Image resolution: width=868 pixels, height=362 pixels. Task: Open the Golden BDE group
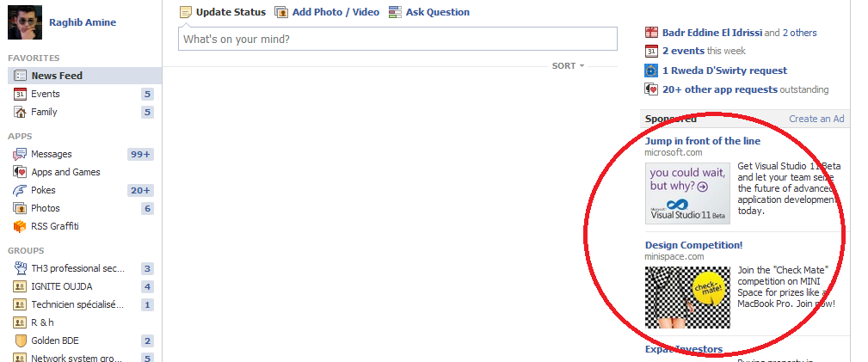click(55, 341)
